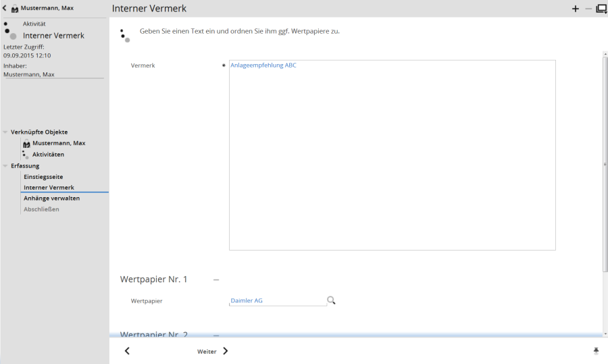Select Einstiegsseite in navigation
Viewport: 608px width, 364px height.
click(x=43, y=177)
